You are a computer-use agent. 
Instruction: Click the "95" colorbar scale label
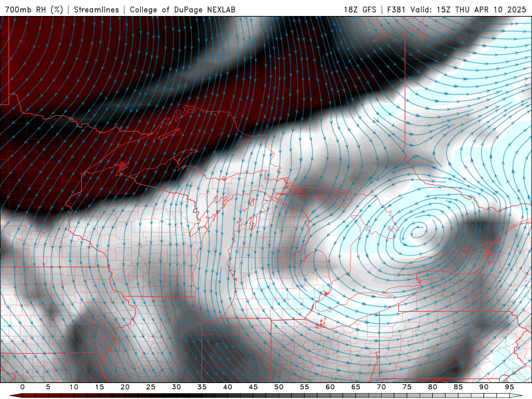pyautogui.click(x=509, y=387)
